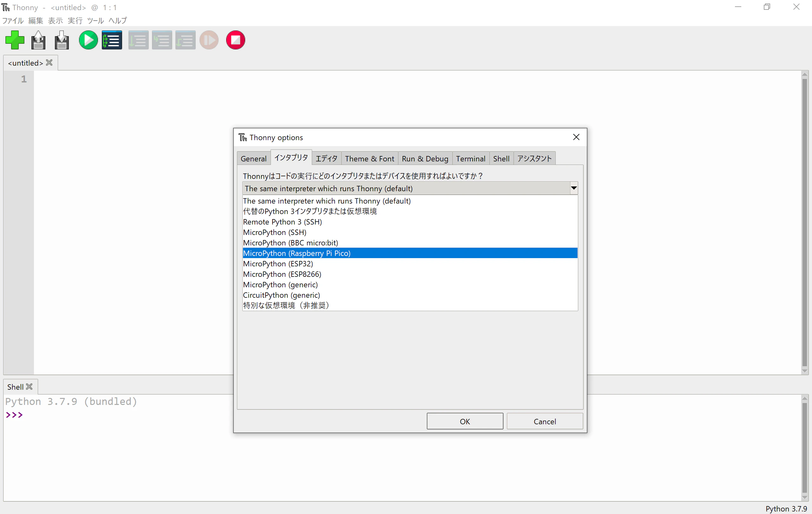Viewport: 812px width, 514px height.
Task: Click the Save file toolbar icon
Action: click(62, 40)
